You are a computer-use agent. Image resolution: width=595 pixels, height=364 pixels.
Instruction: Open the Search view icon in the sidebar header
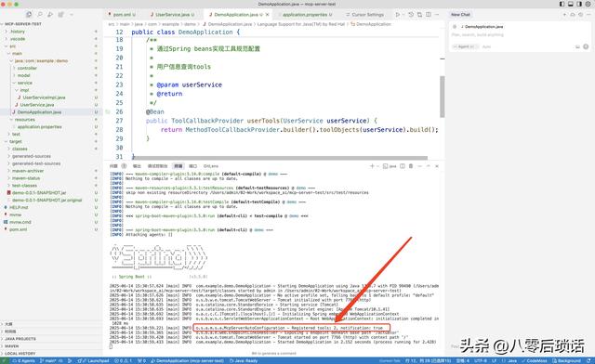39,15
